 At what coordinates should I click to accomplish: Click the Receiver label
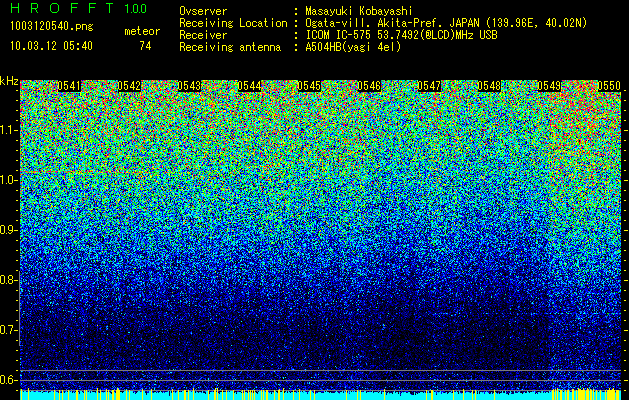203,35
